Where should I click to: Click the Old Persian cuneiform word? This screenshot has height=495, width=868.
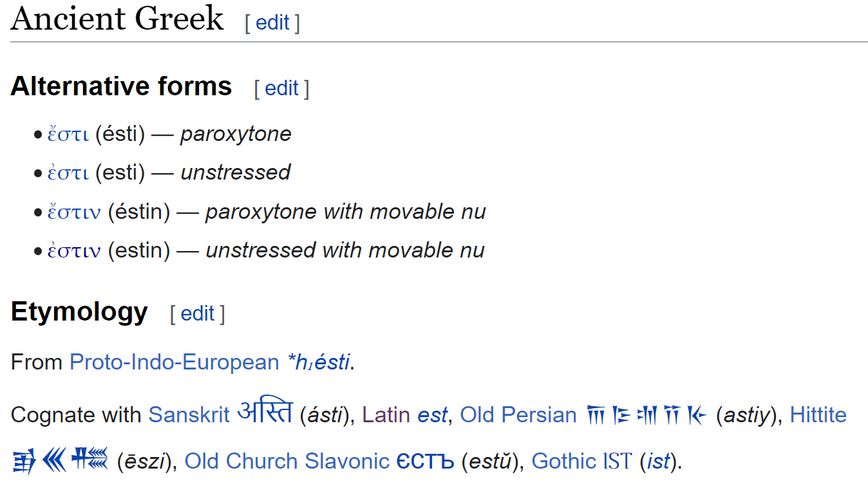tap(647, 415)
